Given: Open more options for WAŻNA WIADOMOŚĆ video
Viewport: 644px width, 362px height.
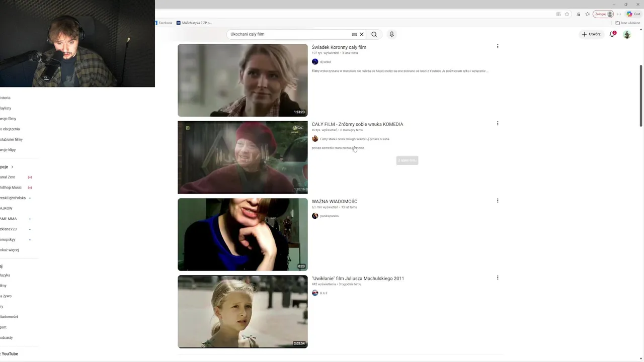Looking at the screenshot, I should click(498, 201).
